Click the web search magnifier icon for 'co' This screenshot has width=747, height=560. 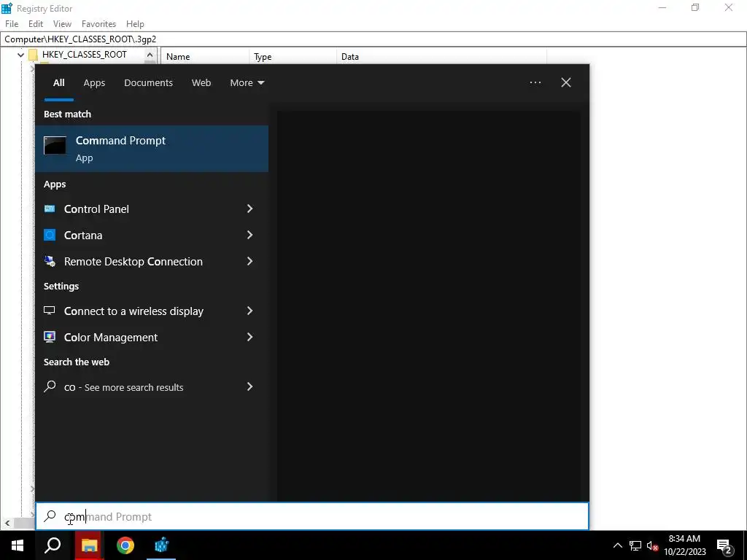coord(50,386)
